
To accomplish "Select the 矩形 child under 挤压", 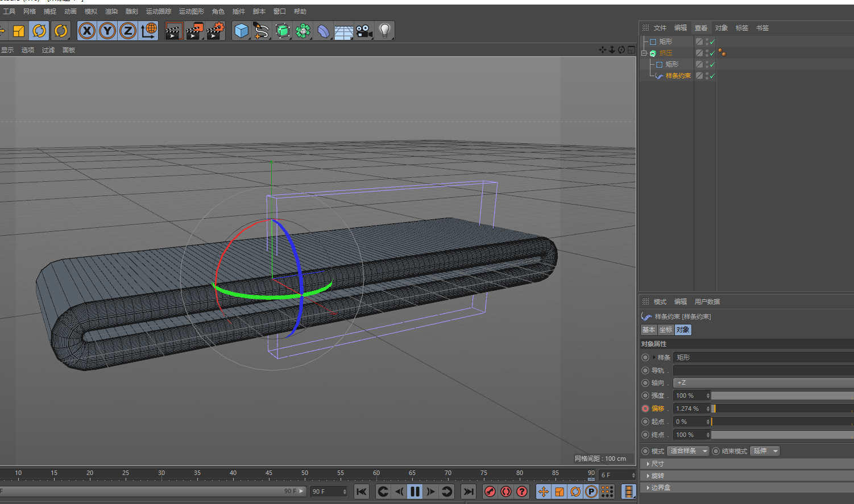I will [672, 64].
